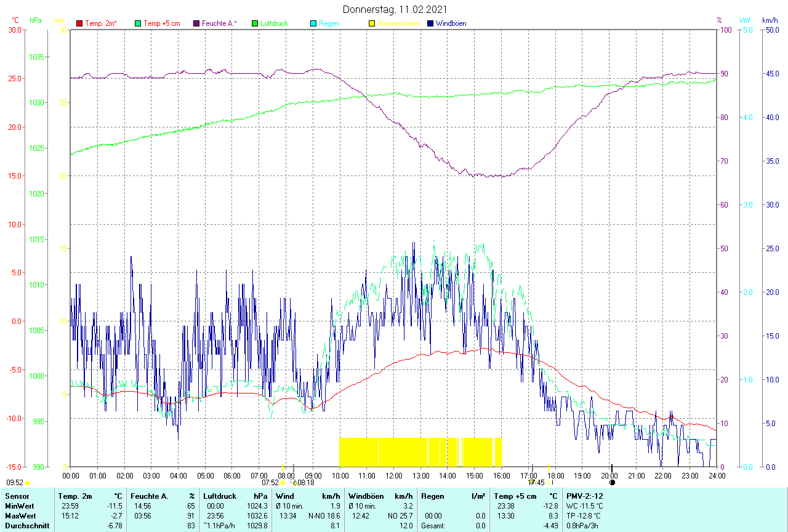Image resolution: width=788 pixels, height=532 pixels.
Task: Click the 23:59 minimum temperature time
Action: [x=70, y=506]
